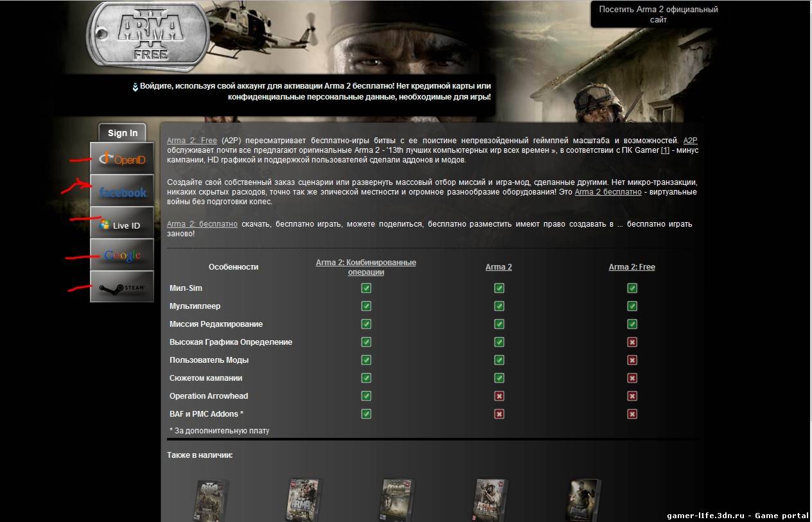Click Сюжетом кампании checkmark under Комбинированные операции

coord(366,378)
